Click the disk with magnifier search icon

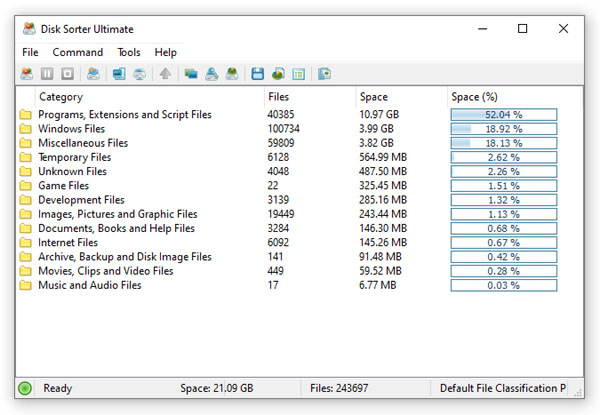point(212,73)
